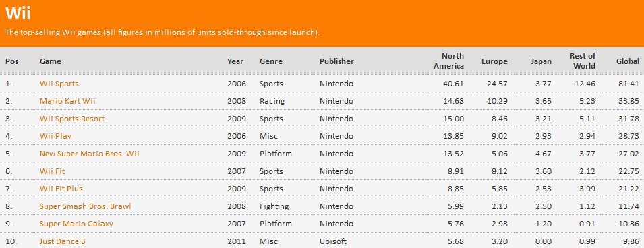Click the Global column header
This screenshot has height=248, width=644.
click(x=628, y=61)
